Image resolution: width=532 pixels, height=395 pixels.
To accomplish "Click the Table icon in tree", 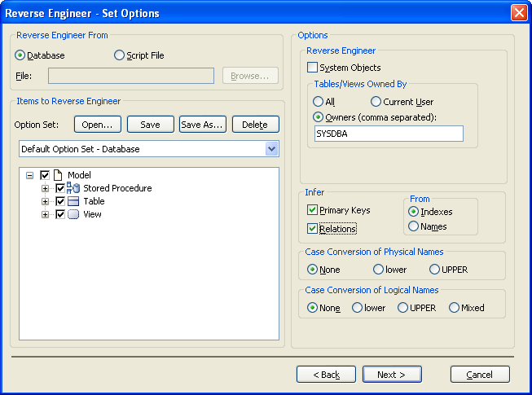I will pyautogui.click(x=73, y=201).
